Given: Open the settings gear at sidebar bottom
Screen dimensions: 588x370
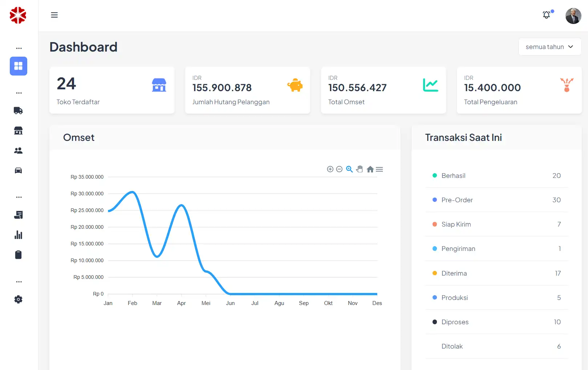Looking at the screenshot, I should pyautogui.click(x=18, y=299).
